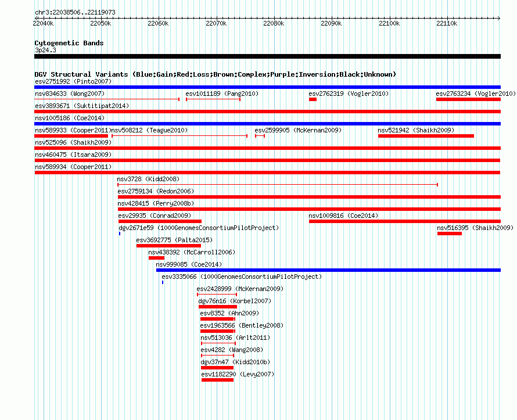Open esv3335066 1000Genomes variant label
The width and height of the screenshot is (517, 420).
[x=242, y=277]
